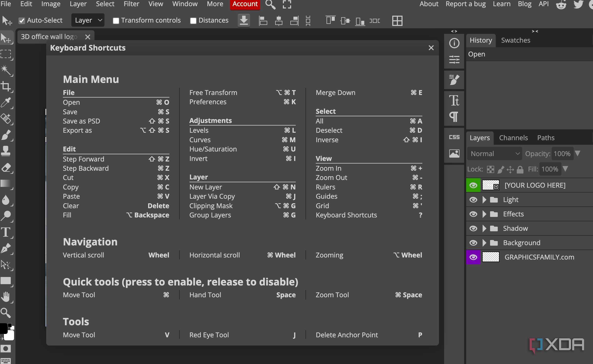Screen dimensions: 593x364
Task: Open the Opacity slider arrow
Action: click(x=577, y=153)
